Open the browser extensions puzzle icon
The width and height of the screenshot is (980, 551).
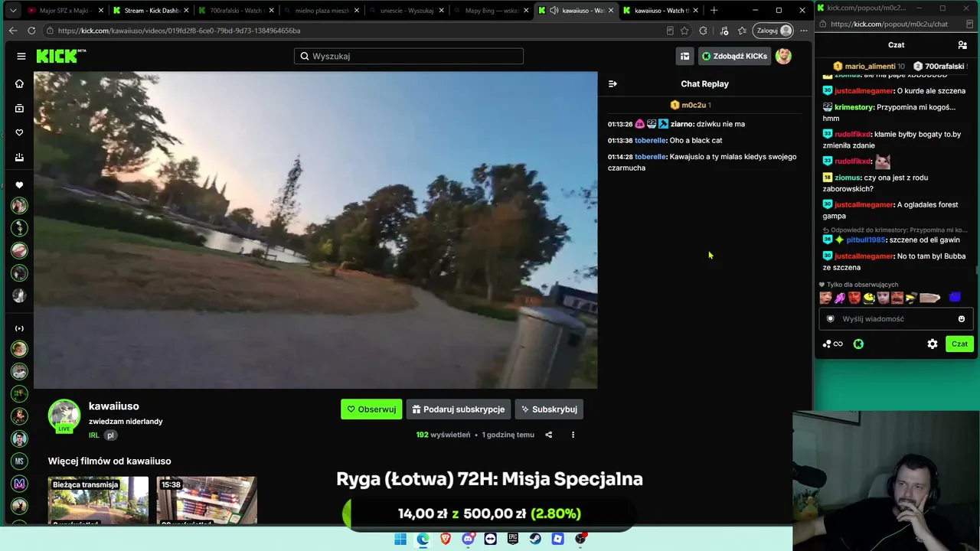703,31
